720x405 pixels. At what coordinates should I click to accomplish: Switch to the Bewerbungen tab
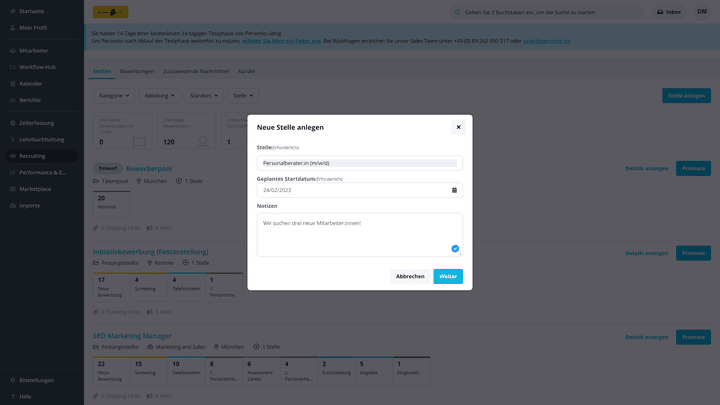pos(137,71)
